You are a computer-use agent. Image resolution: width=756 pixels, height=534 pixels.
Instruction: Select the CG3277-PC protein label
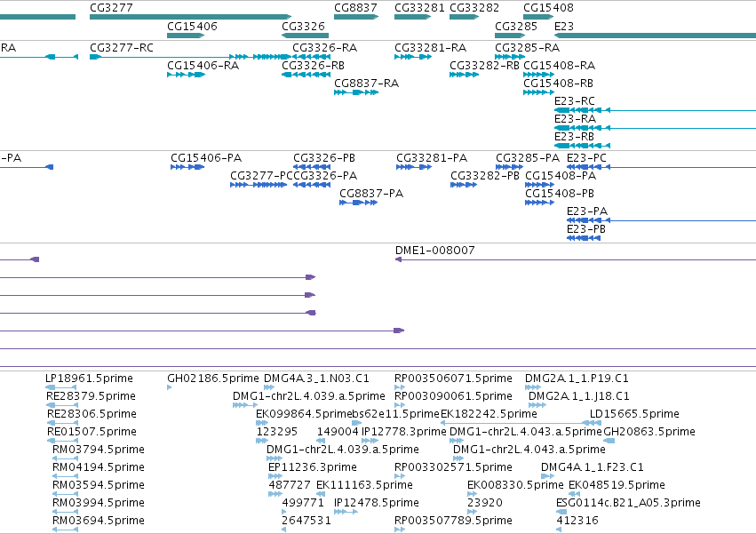click(x=261, y=176)
